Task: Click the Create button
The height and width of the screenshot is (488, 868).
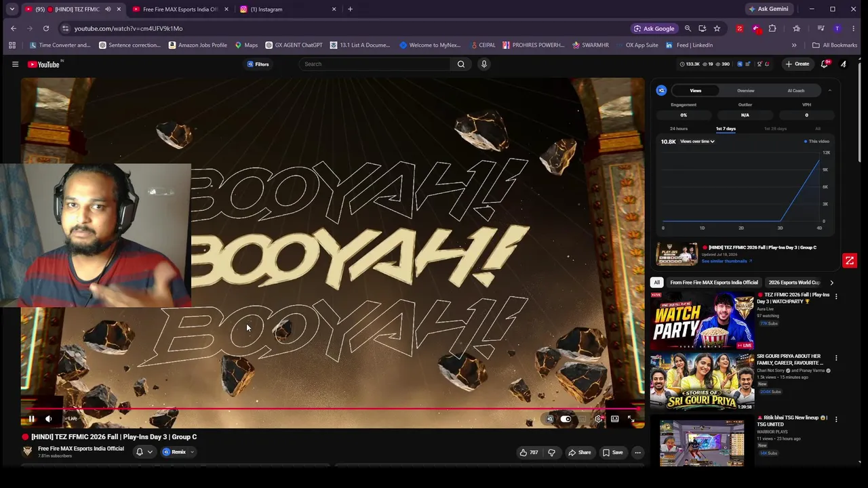Action: [x=797, y=64]
